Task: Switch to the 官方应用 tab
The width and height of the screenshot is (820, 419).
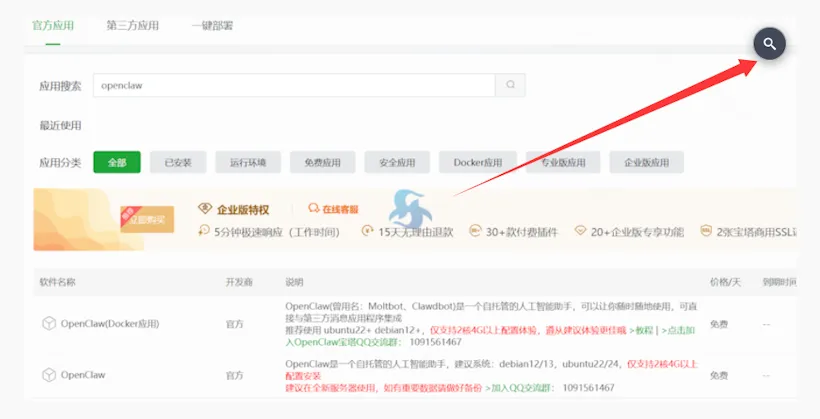Action: 53,26
